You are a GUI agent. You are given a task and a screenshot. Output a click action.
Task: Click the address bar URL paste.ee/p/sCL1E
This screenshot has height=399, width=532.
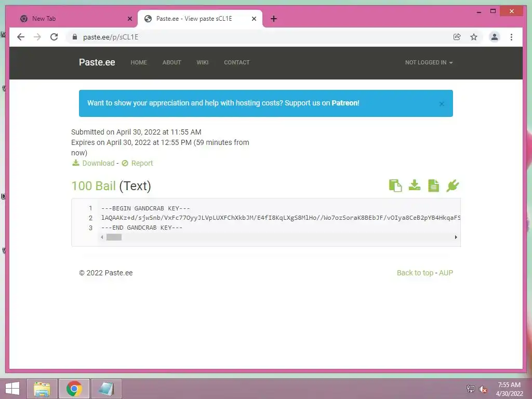[x=111, y=37]
